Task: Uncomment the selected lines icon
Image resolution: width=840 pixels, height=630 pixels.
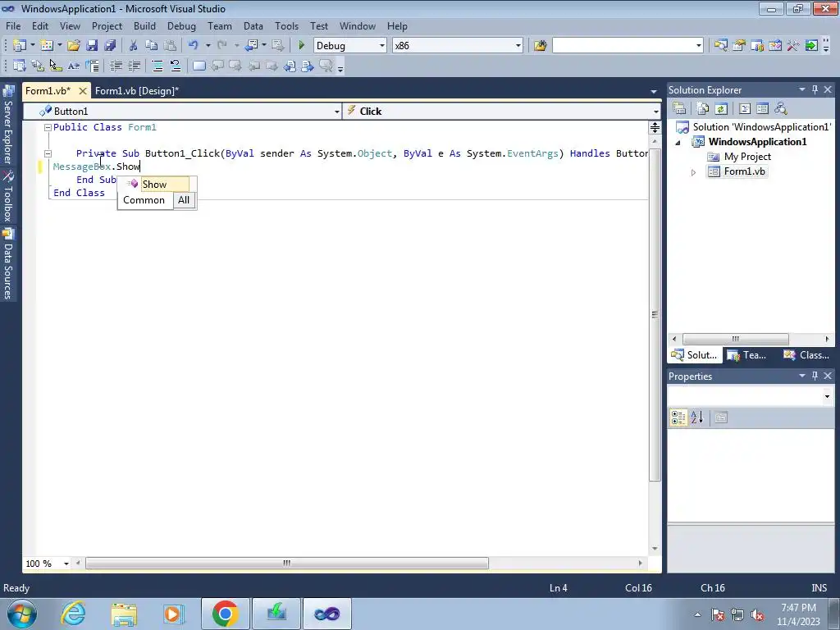Action: click(x=176, y=66)
